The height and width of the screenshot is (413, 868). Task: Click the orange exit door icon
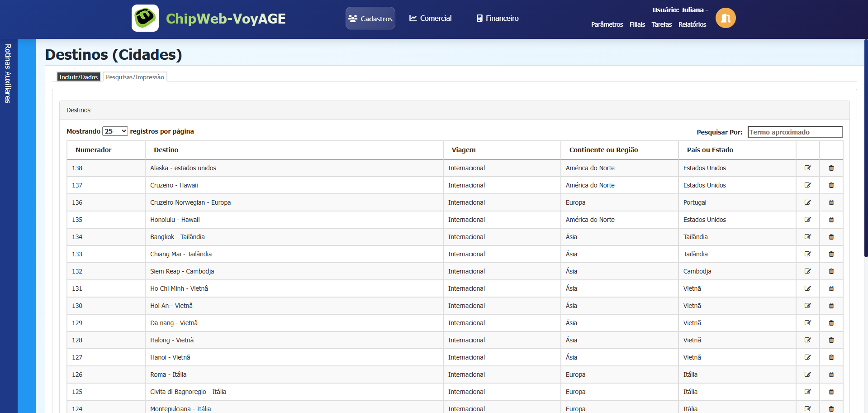tap(726, 18)
